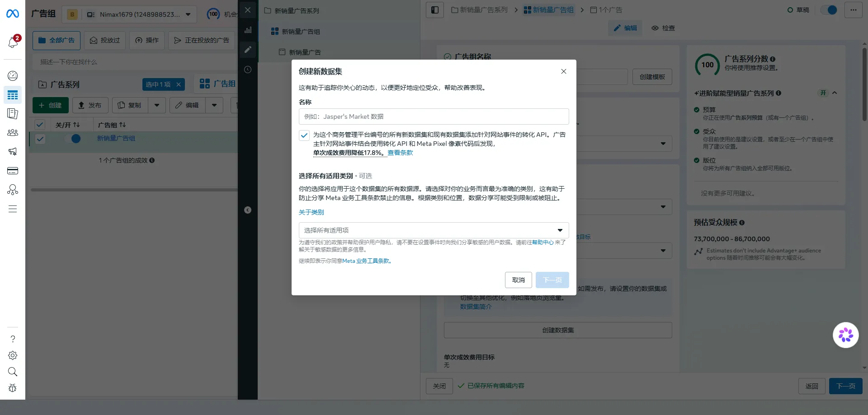
Task: Toggle the select-all header checkbox
Action: (40, 125)
